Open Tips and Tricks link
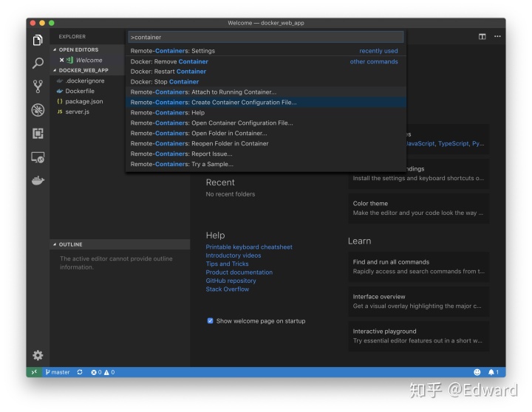The image size is (532, 412). [227, 264]
